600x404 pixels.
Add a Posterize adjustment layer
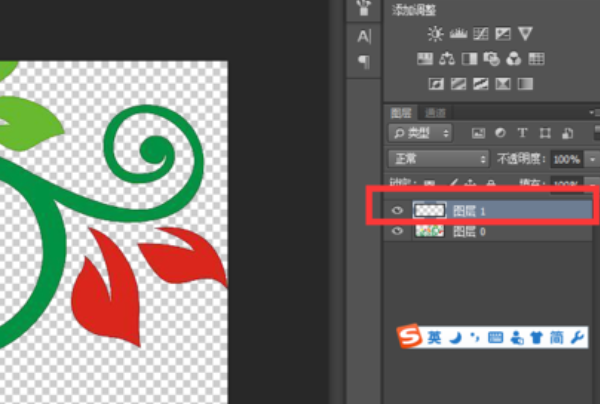coord(458,84)
